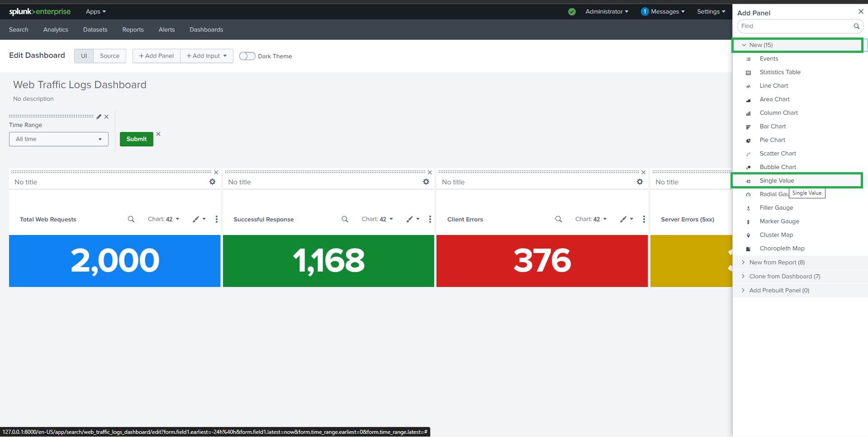
Task: Open the Apps dropdown
Action: point(96,12)
